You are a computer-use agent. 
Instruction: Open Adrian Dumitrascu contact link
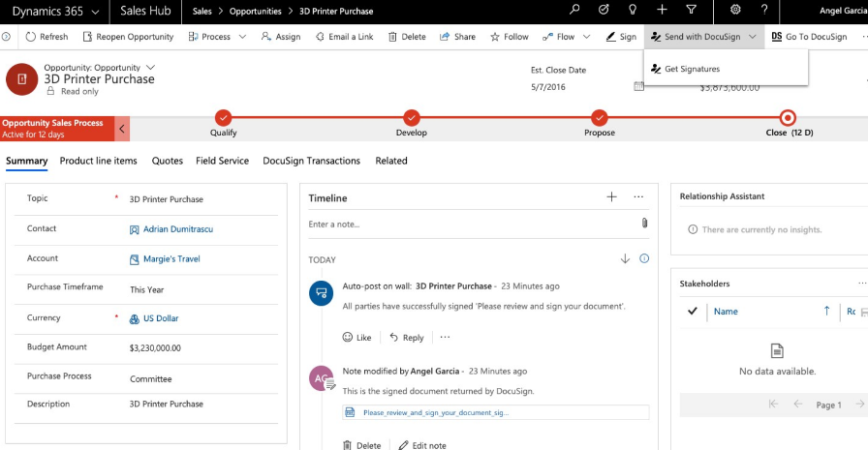pyautogui.click(x=177, y=229)
